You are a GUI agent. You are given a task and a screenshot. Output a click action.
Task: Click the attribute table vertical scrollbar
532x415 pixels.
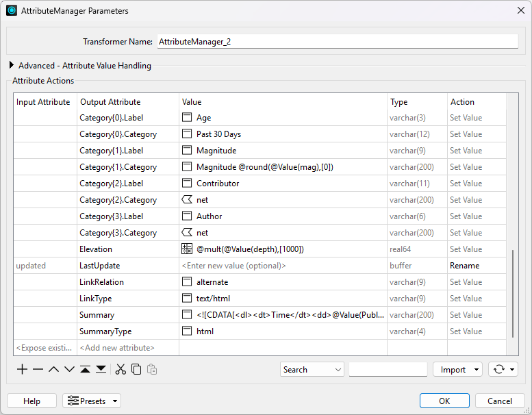pos(512,294)
